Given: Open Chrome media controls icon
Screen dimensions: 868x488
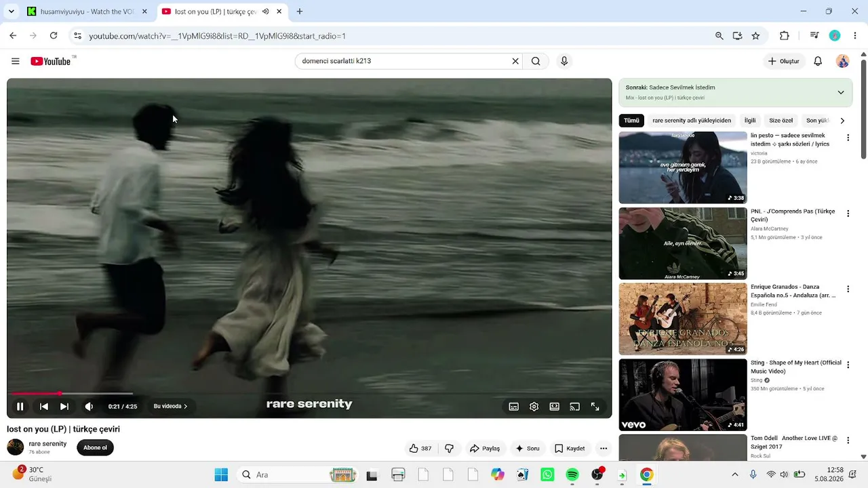Looking at the screenshot, I should coord(814,36).
